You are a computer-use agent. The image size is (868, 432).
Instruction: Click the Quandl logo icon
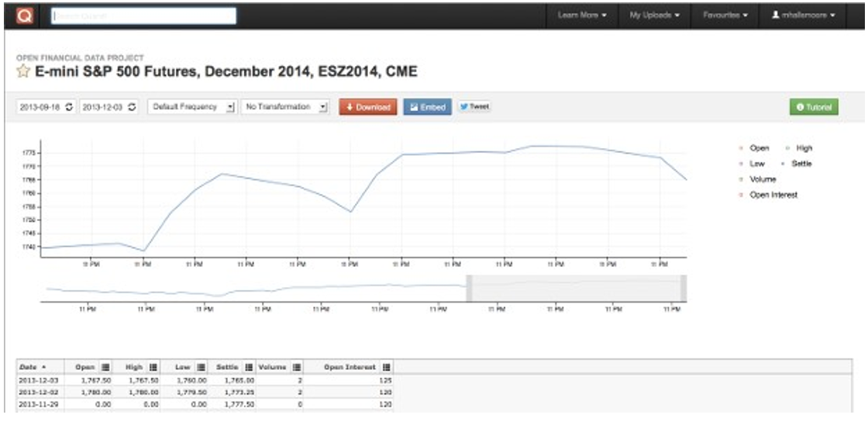(x=24, y=16)
